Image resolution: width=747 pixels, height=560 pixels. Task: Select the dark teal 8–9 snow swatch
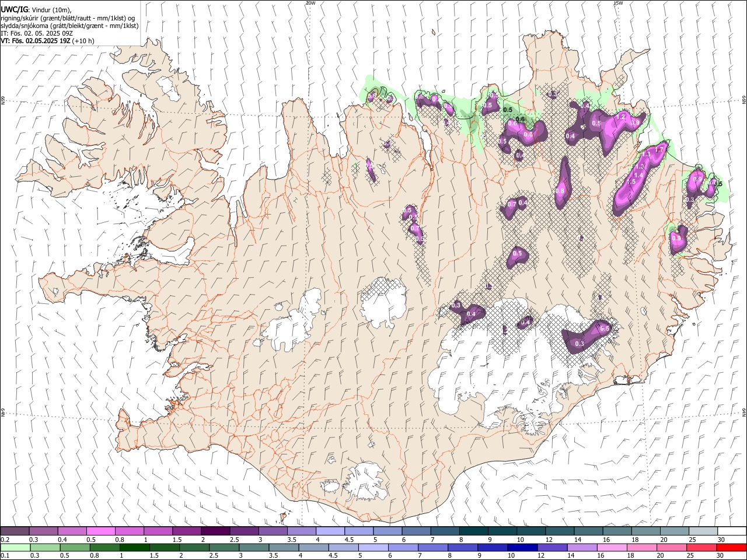pos(473,531)
